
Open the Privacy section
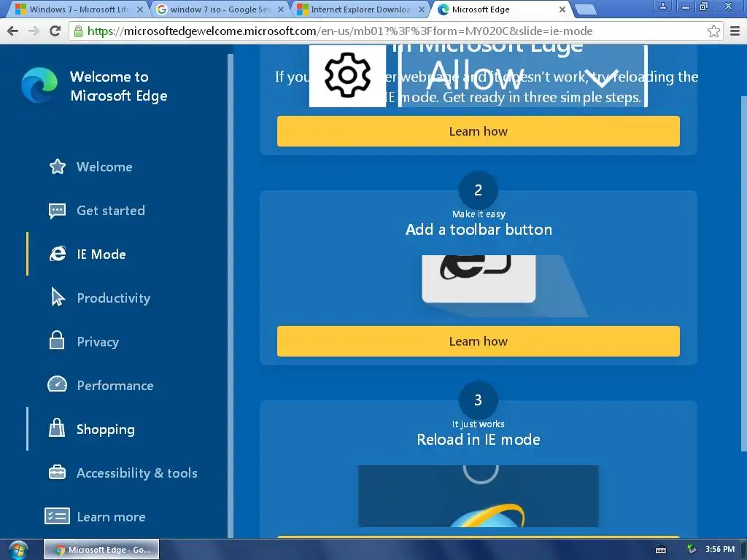point(98,342)
